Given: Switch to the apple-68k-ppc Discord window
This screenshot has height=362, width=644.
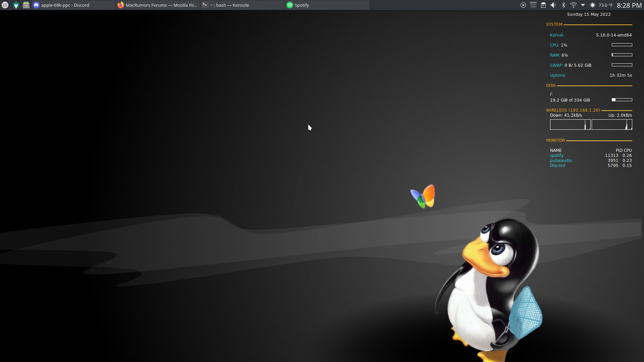Looking at the screenshot, I should click(x=73, y=5).
